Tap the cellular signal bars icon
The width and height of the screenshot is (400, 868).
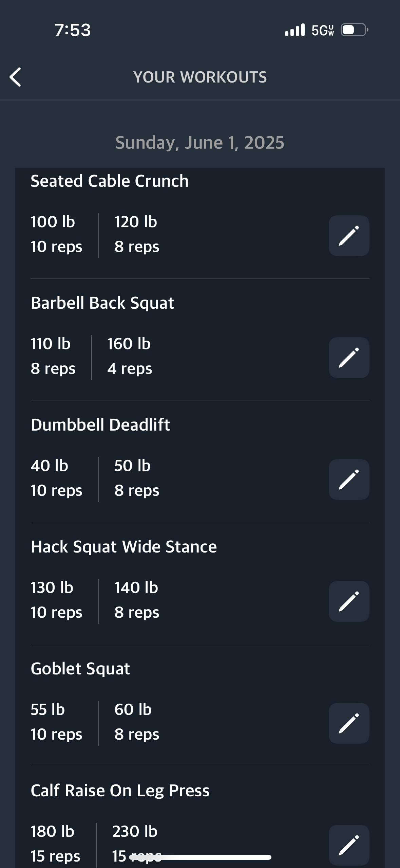(295, 30)
